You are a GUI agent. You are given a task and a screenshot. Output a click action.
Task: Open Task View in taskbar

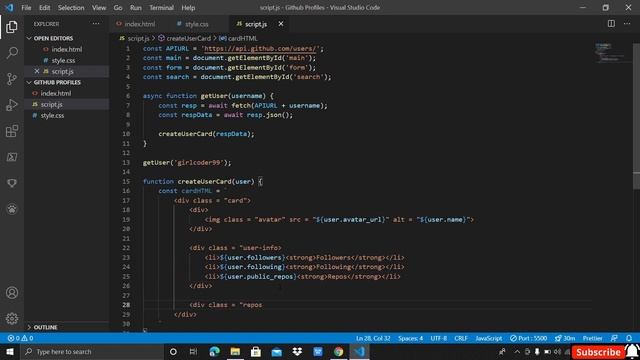coord(193,351)
